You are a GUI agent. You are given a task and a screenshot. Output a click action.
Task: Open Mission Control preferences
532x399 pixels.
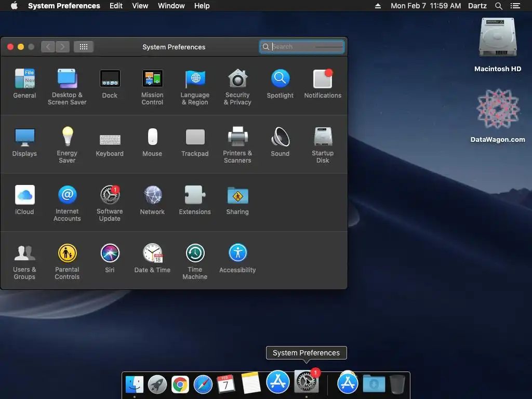point(152,87)
